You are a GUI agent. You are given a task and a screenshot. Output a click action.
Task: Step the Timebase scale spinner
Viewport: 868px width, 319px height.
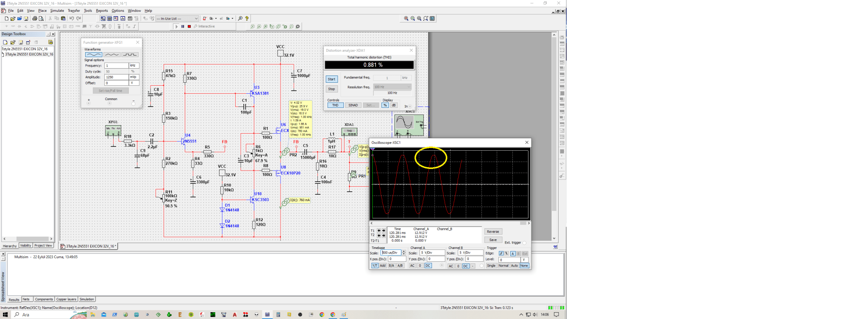point(404,252)
